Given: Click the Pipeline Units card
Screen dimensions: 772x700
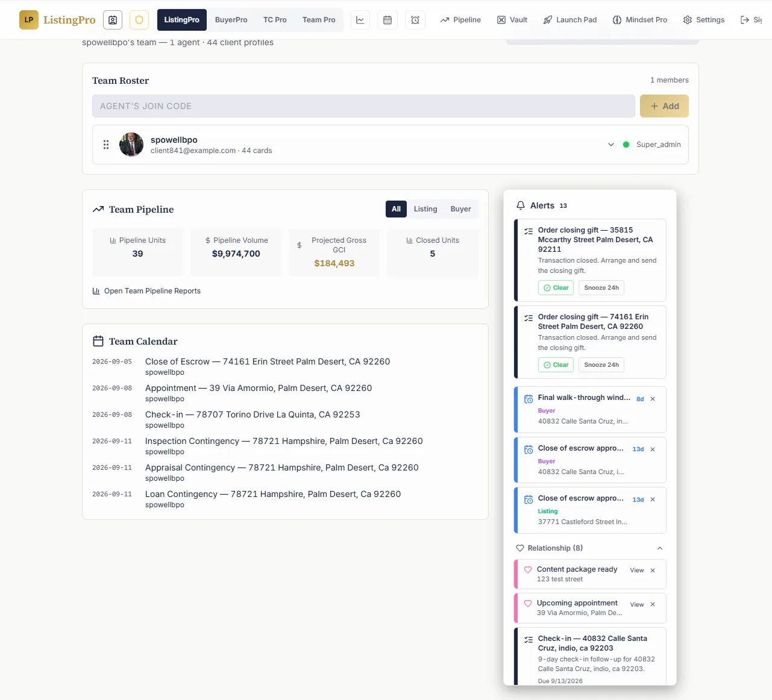Looking at the screenshot, I should [x=138, y=253].
